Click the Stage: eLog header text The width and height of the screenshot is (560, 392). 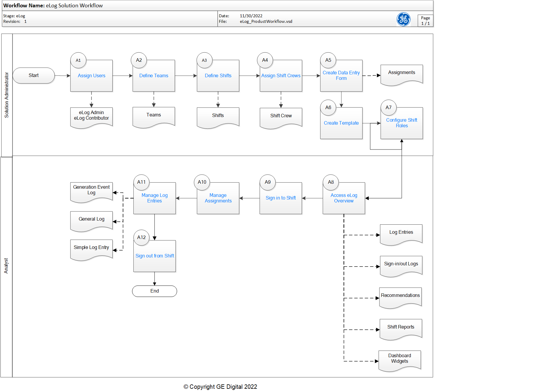pos(14,16)
